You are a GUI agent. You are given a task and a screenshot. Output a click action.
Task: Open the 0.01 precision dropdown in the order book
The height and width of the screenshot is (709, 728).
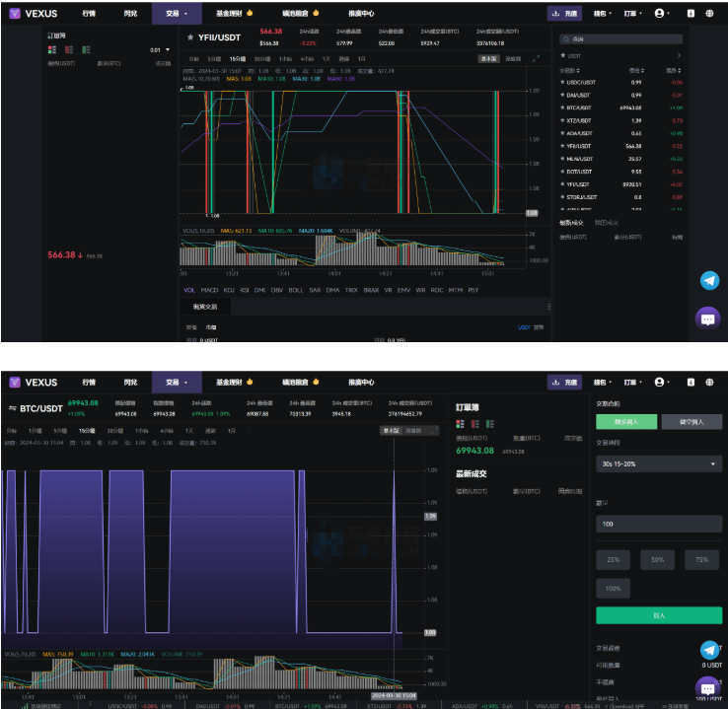point(160,49)
